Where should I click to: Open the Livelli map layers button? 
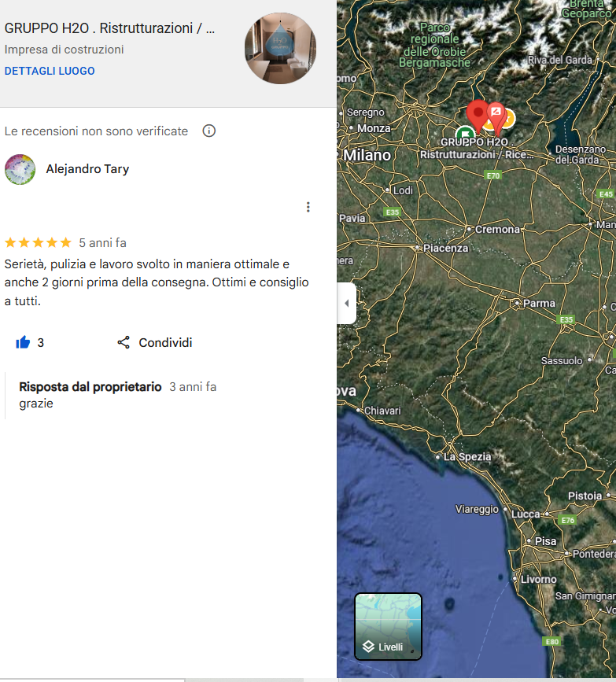point(388,627)
